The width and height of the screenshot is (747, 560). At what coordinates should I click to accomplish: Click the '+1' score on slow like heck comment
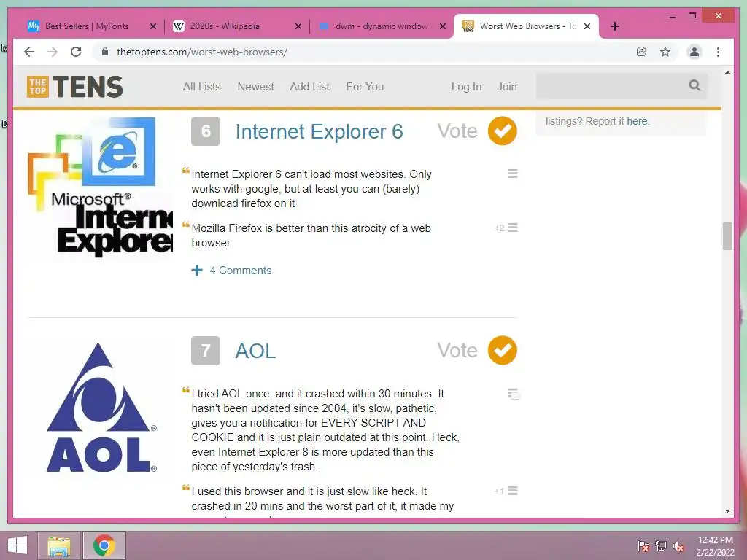coord(499,491)
